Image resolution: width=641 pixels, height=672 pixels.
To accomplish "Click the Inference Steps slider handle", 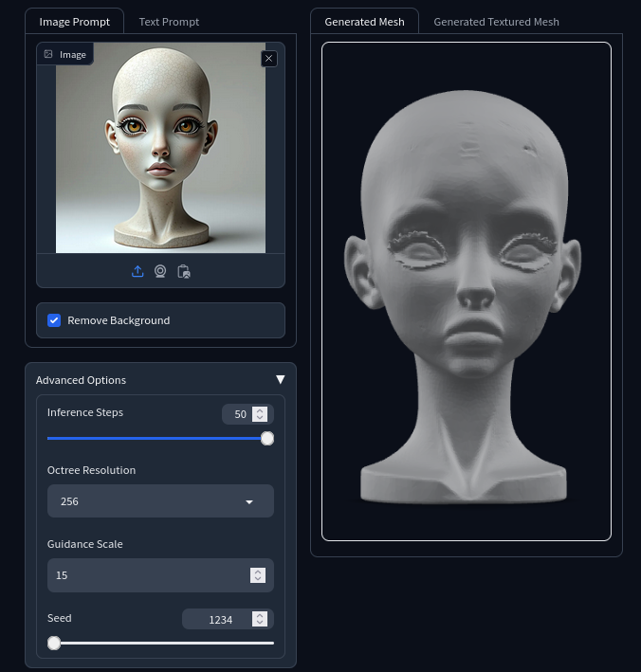I will point(267,439).
